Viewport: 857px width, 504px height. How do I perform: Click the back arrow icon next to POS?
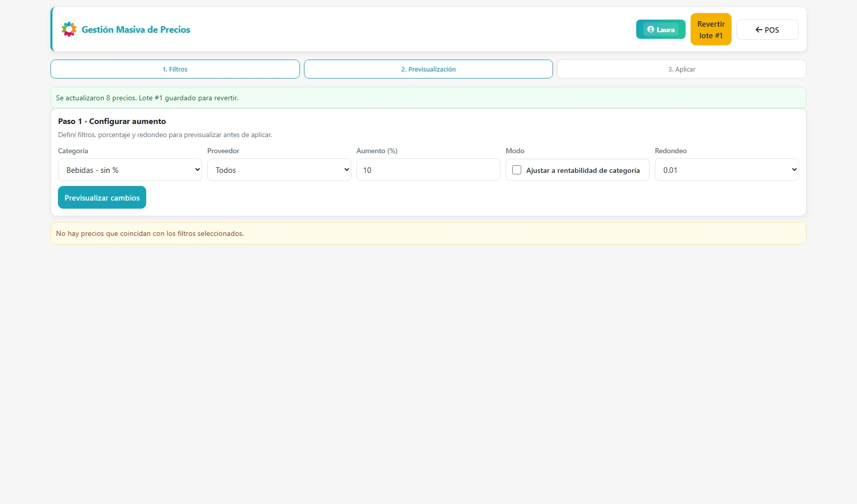pyautogui.click(x=759, y=30)
